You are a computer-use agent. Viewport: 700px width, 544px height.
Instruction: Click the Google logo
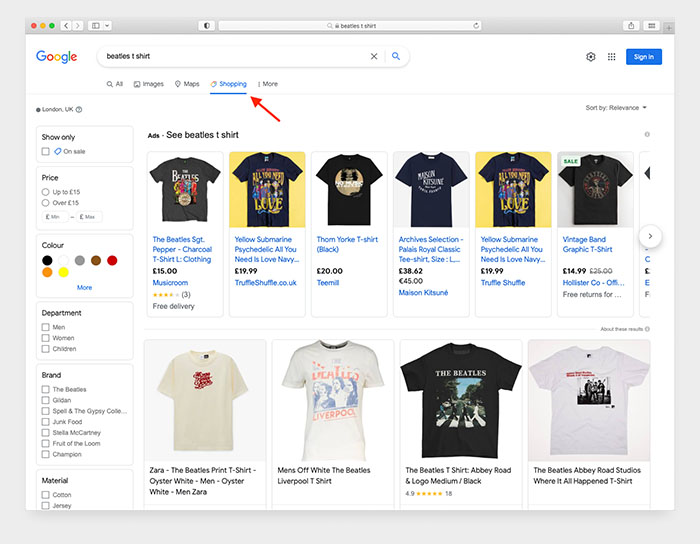(56, 57)
